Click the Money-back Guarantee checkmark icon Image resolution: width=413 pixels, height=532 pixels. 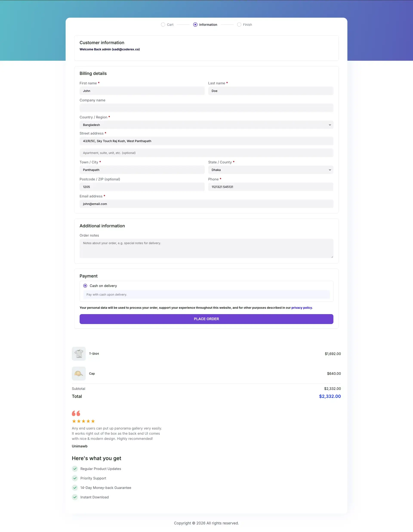(x=75, y=488)
